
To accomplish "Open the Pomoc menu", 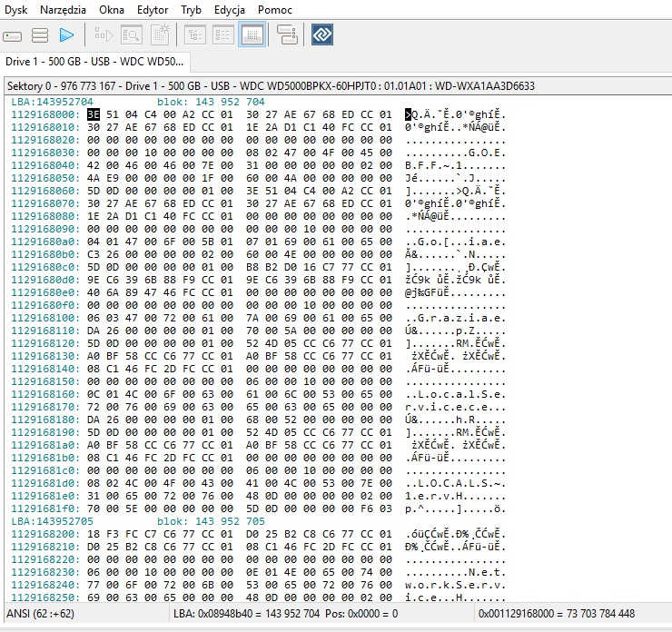I will [x=275, y=10].
